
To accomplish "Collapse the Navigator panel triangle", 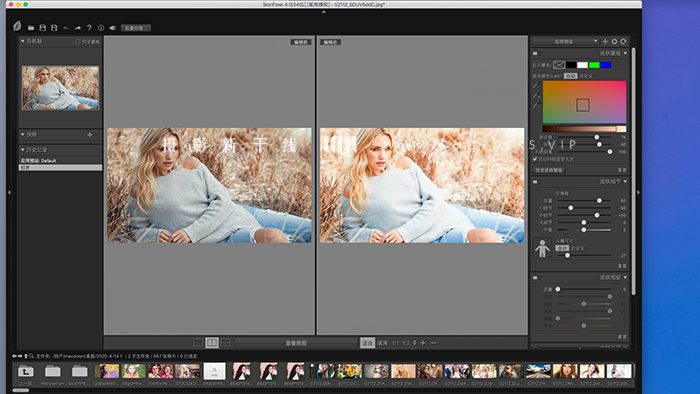I will [23, 41].
